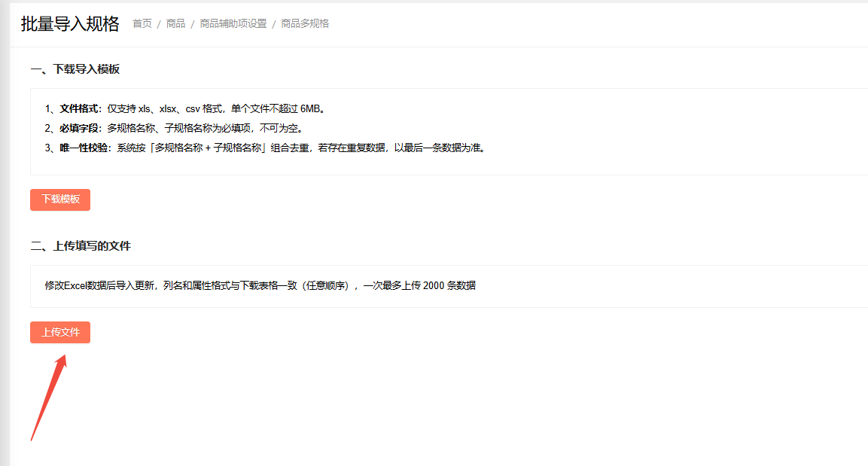Click the 修改Excel数据后导入更新 note text

(260, 285)
